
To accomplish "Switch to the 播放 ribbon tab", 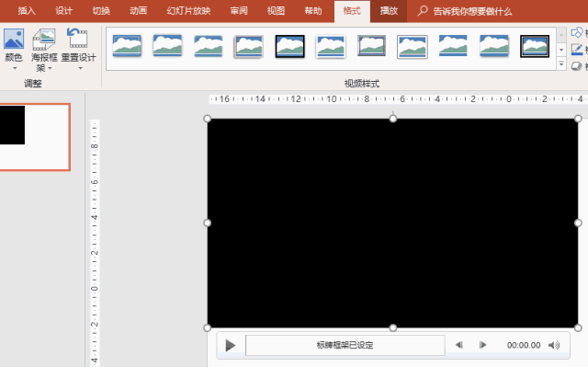I will click(389, 11).
